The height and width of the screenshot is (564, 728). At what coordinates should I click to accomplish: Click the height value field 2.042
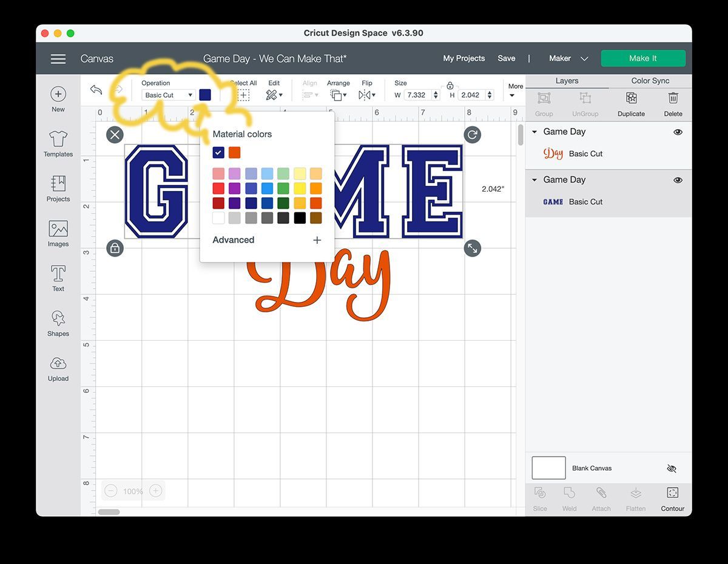(472, 95)
